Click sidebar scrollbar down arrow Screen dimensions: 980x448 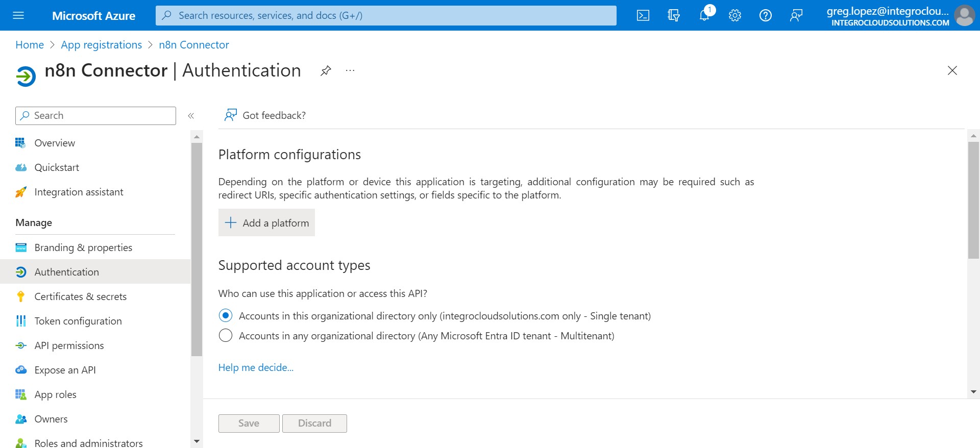point(197,441)
